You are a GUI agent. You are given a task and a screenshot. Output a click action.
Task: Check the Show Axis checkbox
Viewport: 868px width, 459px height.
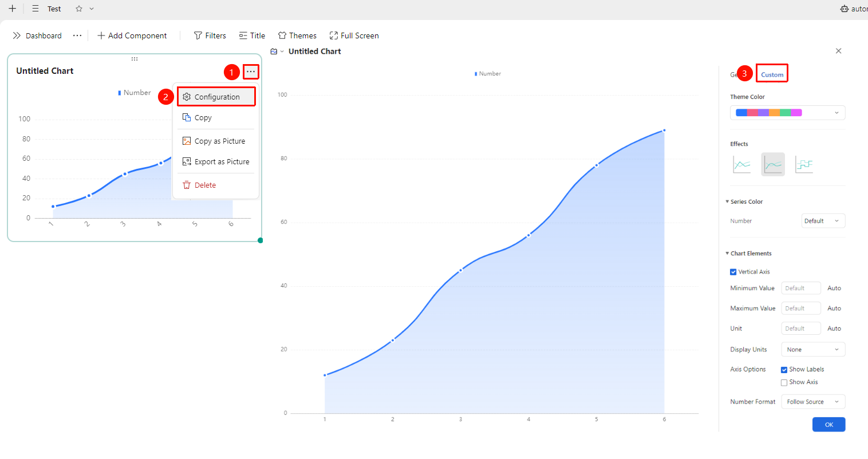[x=784, y=382]
